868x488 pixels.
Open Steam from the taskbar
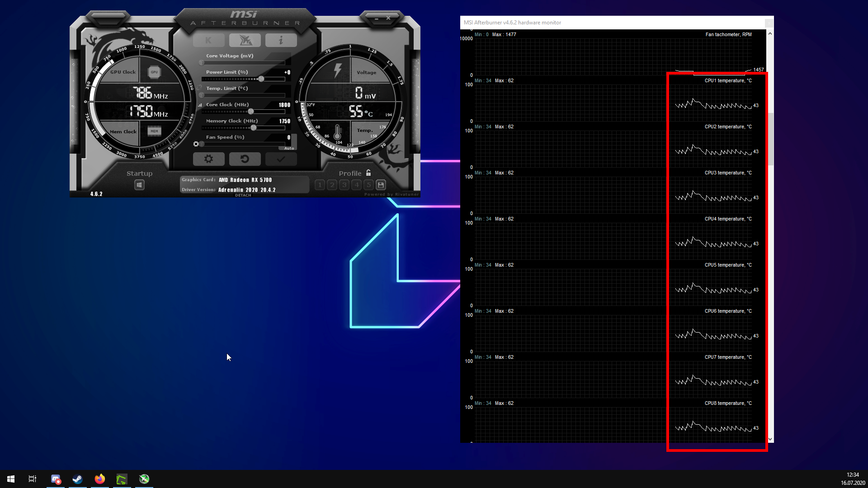pyautogui.click(x=77, y=479)
